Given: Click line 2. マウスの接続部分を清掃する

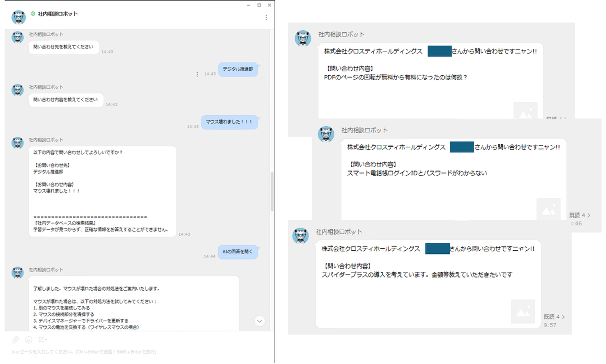Looking at the screenshot, I should click(64, 314).
